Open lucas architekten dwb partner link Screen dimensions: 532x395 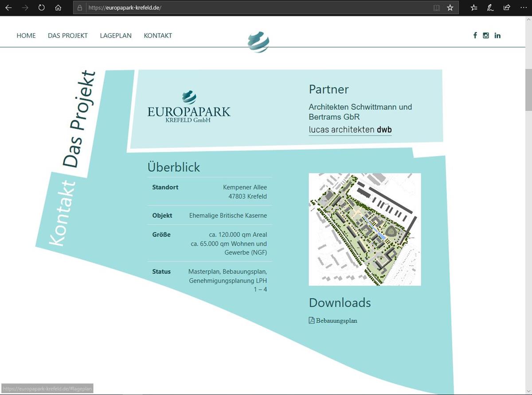click(350, 130)
